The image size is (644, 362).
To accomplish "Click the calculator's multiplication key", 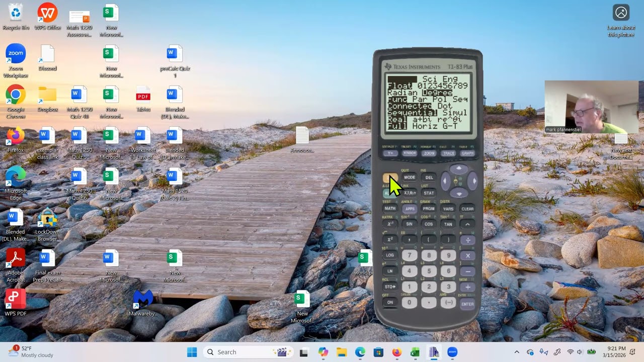I will coord(467,255).
